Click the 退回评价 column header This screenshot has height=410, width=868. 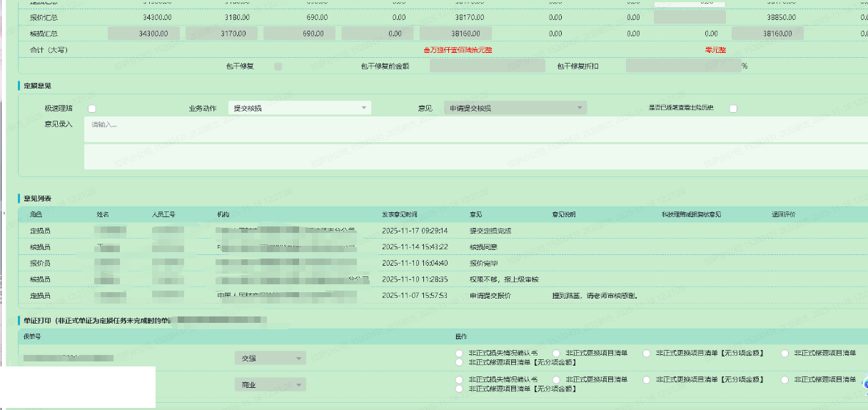[783, 214]
